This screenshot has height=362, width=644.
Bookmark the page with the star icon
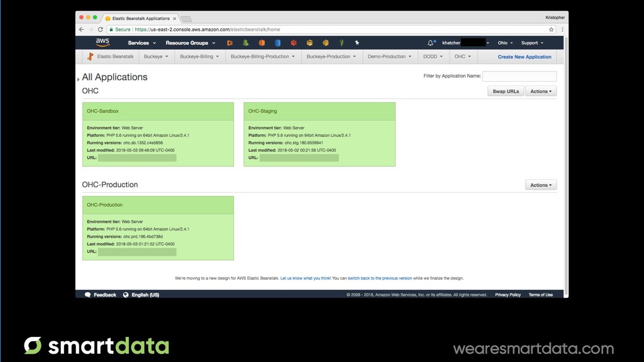click(551, 30)
